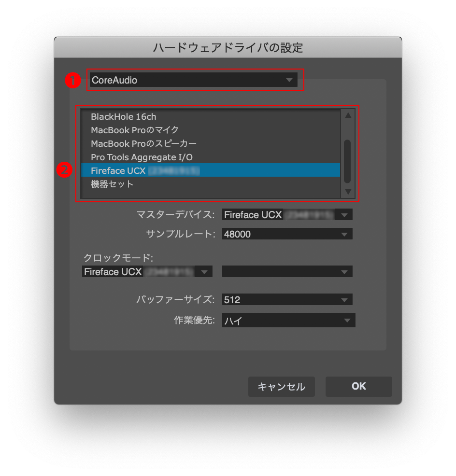Click the scrollbar up arrow
Viewport: 456px width, 476px height.
pos(347,115)
